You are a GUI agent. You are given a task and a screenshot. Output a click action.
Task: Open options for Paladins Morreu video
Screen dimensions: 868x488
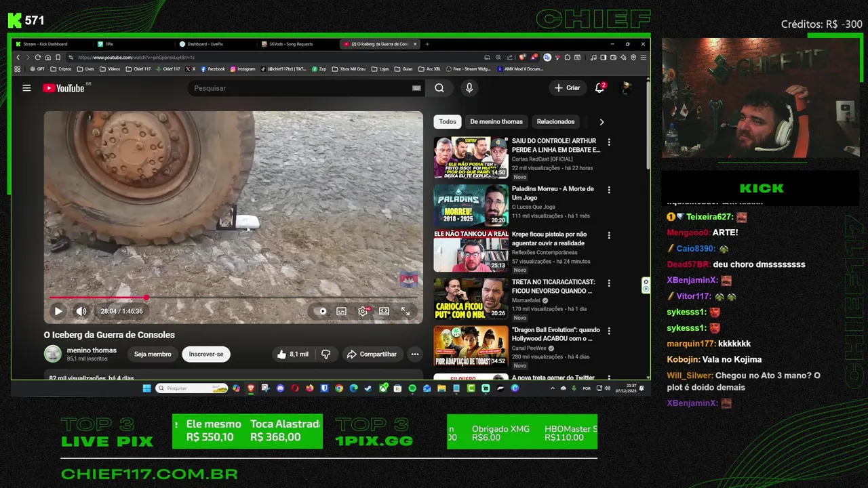pyautogui.click(x=609, y=190)
